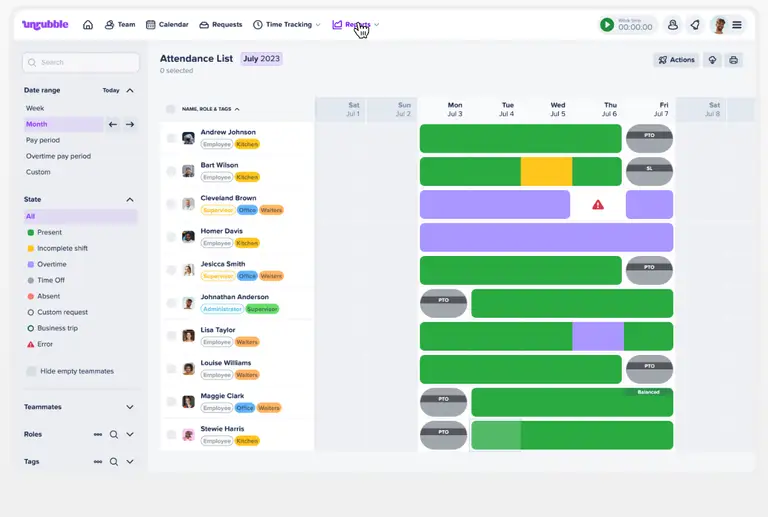The image size is (768, 517).
Task: Go to next month with right arrow
Action: 130,124
